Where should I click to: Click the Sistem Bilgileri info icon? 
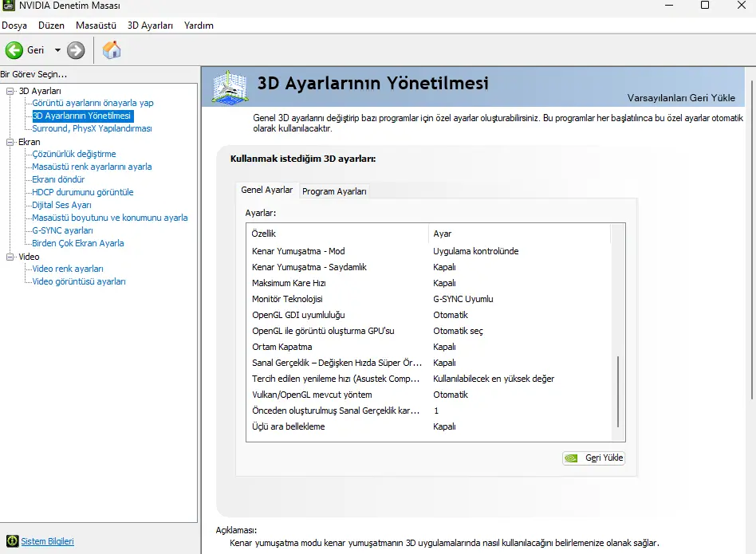pyautogui.click(x=13, y=541)
